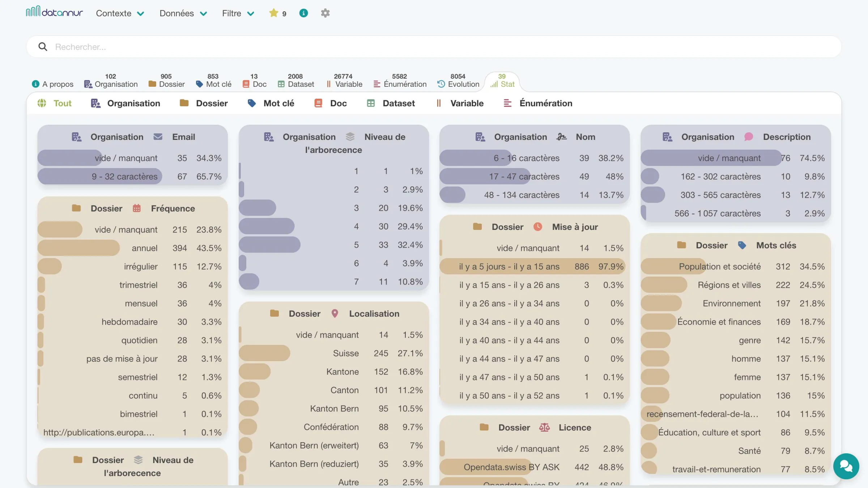Click the datannur logo
This screenshot has height=488, width=868.
[x=54, y=12]
